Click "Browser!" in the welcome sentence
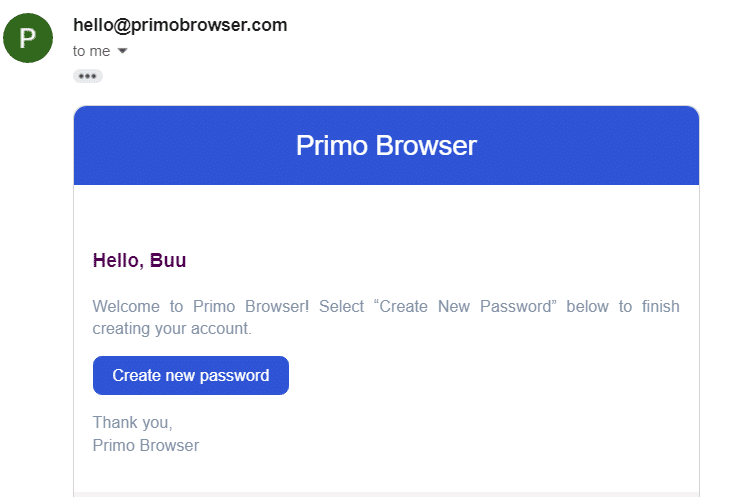 pos(277,306)
